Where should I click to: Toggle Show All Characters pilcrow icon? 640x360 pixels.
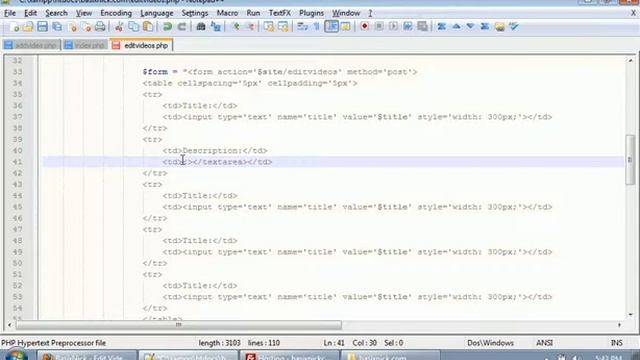tap(317, 27)
